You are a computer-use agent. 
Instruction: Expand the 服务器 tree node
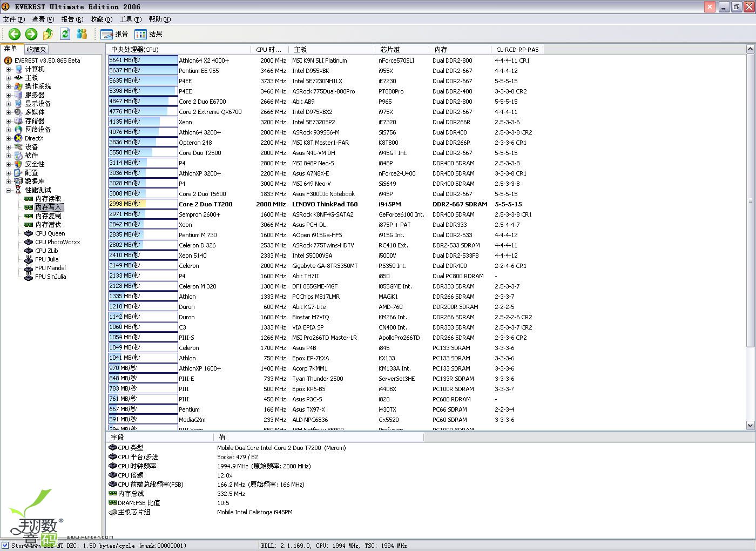coord(8,95)
